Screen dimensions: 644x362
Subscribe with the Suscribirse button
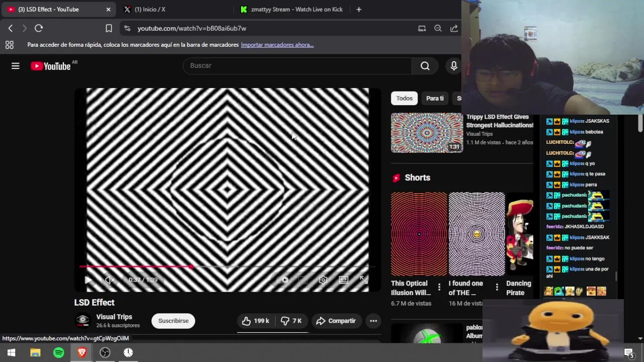point(173,321)
